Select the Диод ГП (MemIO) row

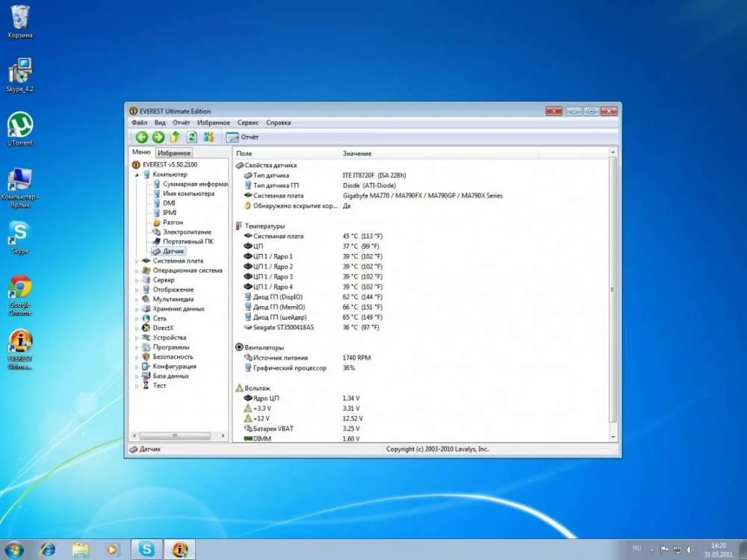coord(421,307)
